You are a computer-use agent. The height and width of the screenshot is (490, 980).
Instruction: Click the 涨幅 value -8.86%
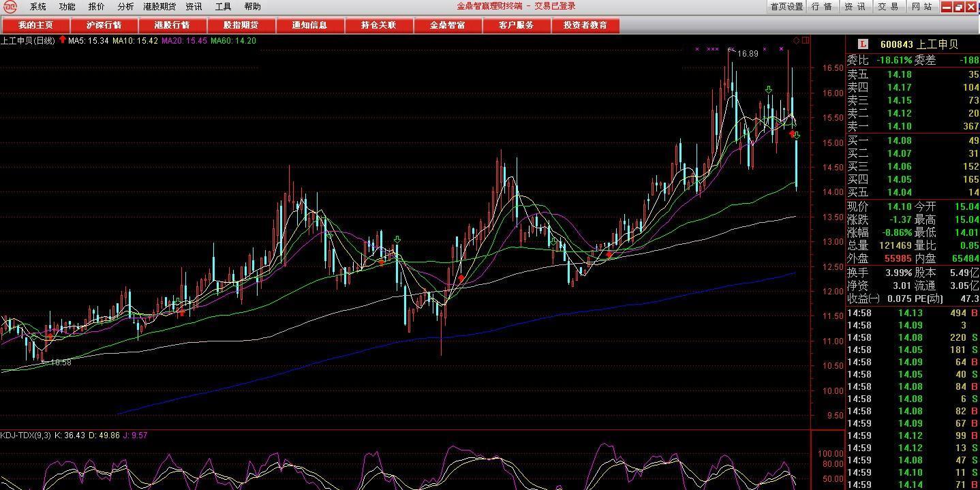tap(896, 232)
